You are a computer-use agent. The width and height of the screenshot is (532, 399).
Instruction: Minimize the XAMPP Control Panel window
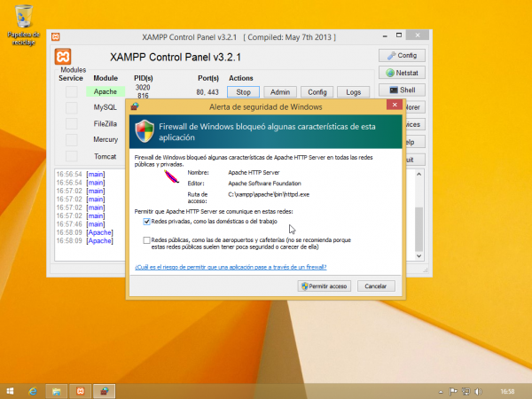coord(385,35)
